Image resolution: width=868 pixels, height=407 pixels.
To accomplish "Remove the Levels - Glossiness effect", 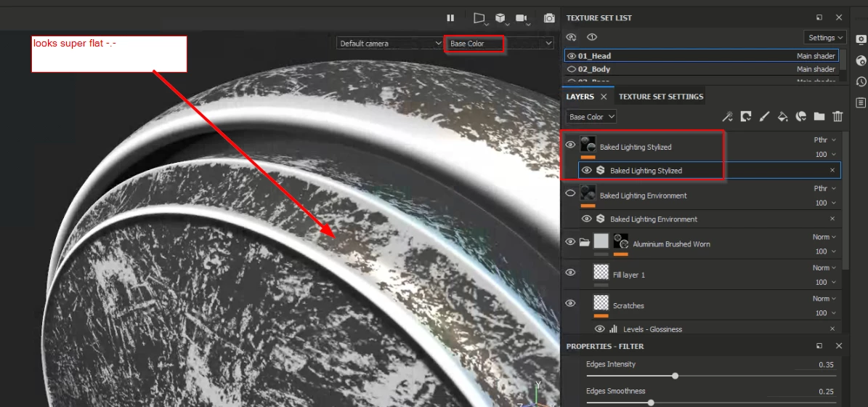I will pyautogui.click(x=832, y=329).
